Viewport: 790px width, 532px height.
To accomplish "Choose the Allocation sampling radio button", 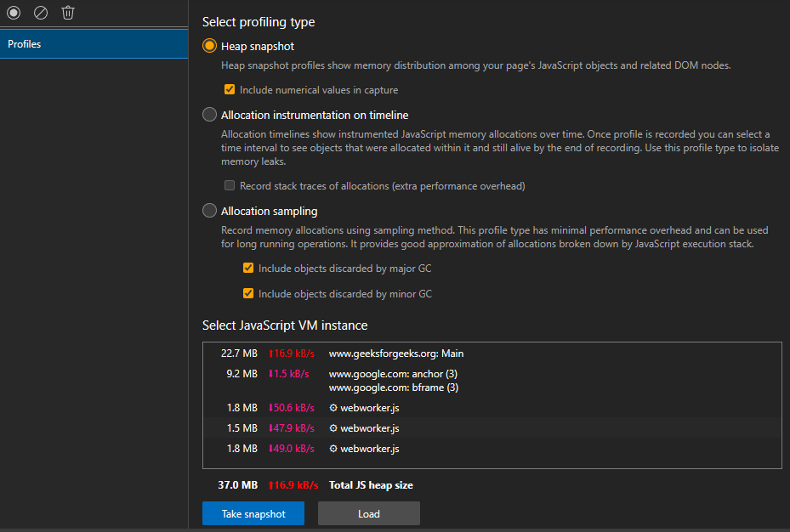I will pyautogui.click(x=209, y=211).
